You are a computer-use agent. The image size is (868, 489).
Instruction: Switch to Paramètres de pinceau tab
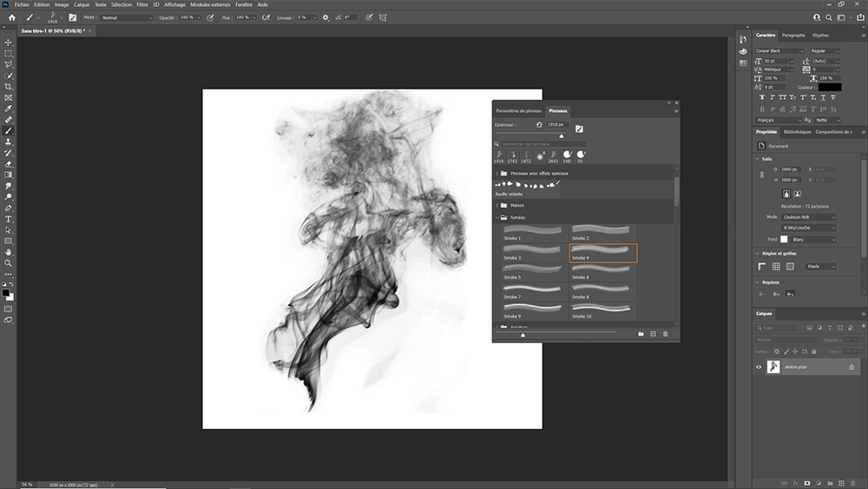519,111
